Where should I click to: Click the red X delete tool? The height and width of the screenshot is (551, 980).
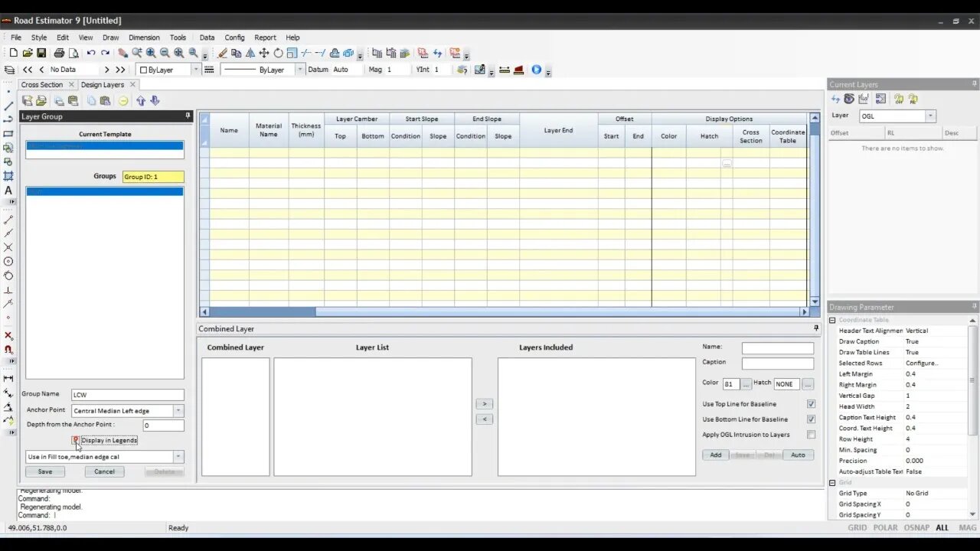point(8,335)
